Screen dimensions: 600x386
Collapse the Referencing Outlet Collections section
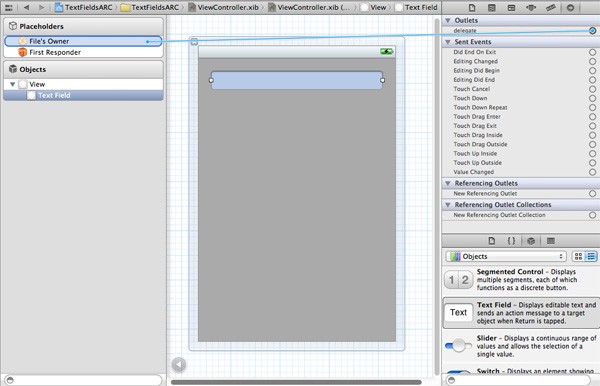pos(448,205)
